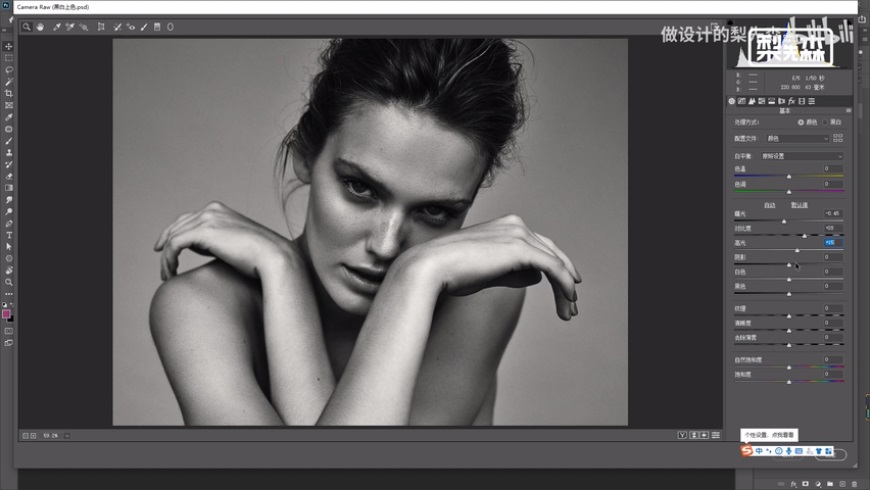Toggle the before/after Y preview button
The image size is (870, 490).
coord(682,435)
